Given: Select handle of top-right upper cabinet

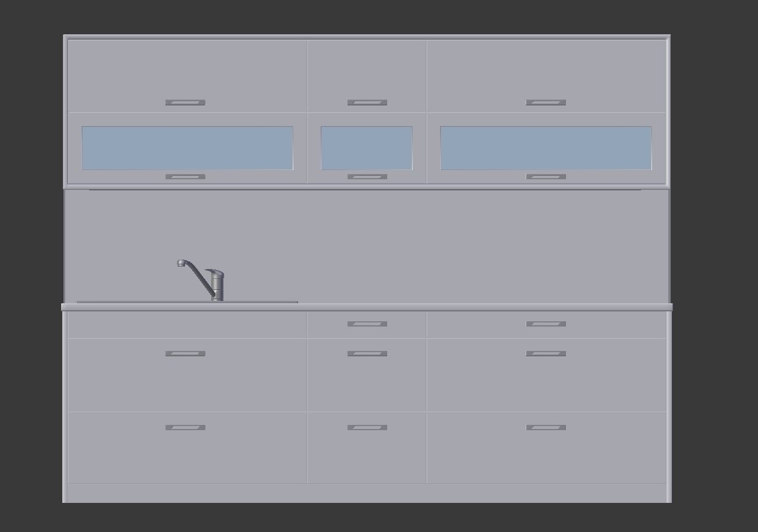Looking at the screenshot, I should 546,102.
